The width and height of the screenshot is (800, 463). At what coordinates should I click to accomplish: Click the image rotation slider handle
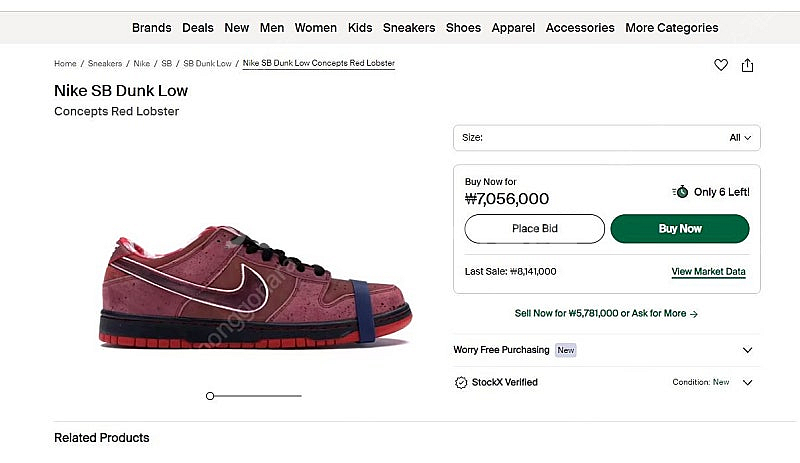pos(210,396)
